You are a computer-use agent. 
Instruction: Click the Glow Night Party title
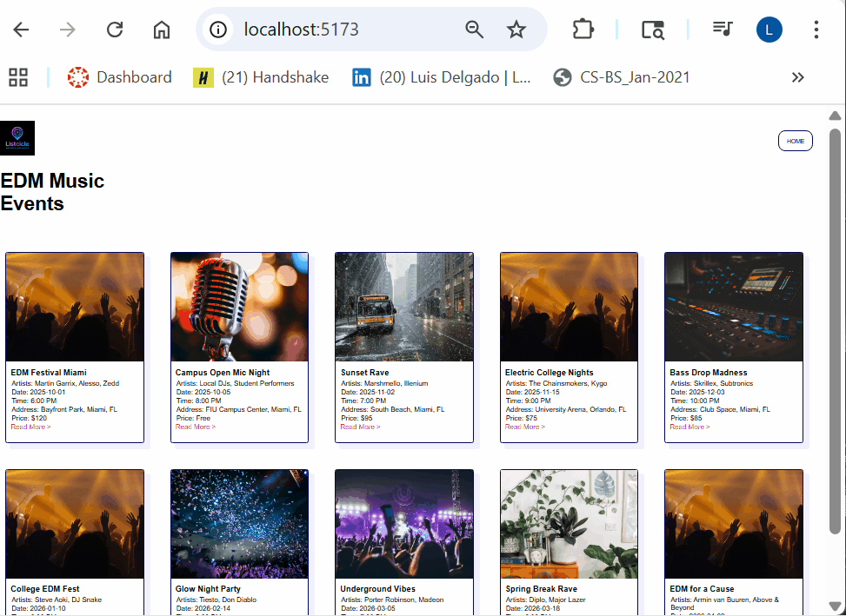point(208,589)
